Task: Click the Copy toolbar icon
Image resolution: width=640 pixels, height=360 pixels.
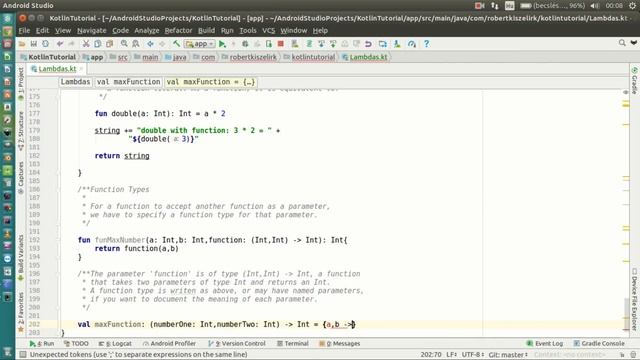Action: [x=98, y=44]
